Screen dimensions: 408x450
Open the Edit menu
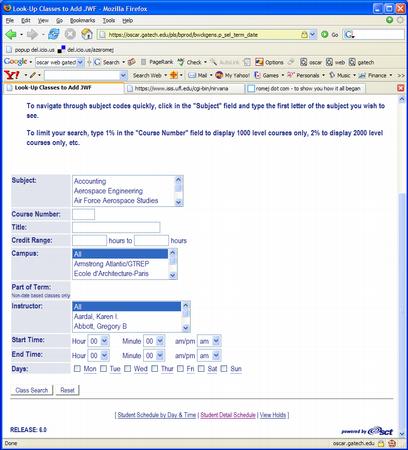tap(26, 21)
